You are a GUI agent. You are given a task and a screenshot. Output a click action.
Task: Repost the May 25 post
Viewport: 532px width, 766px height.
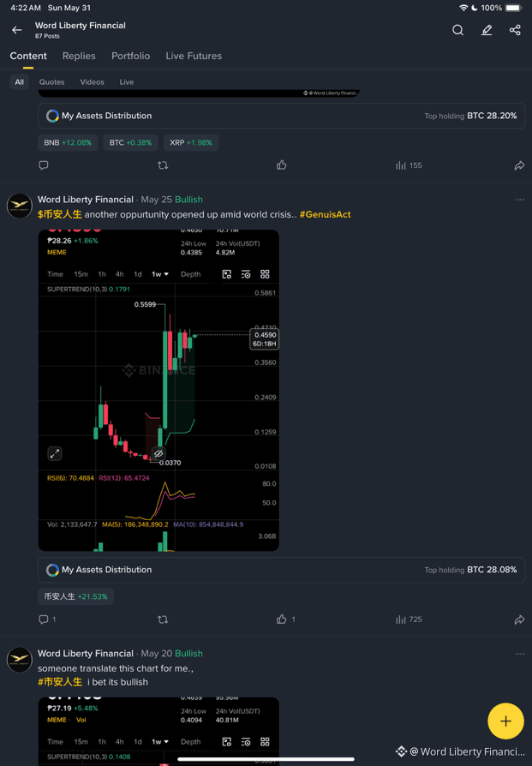(x=163, y=619)
